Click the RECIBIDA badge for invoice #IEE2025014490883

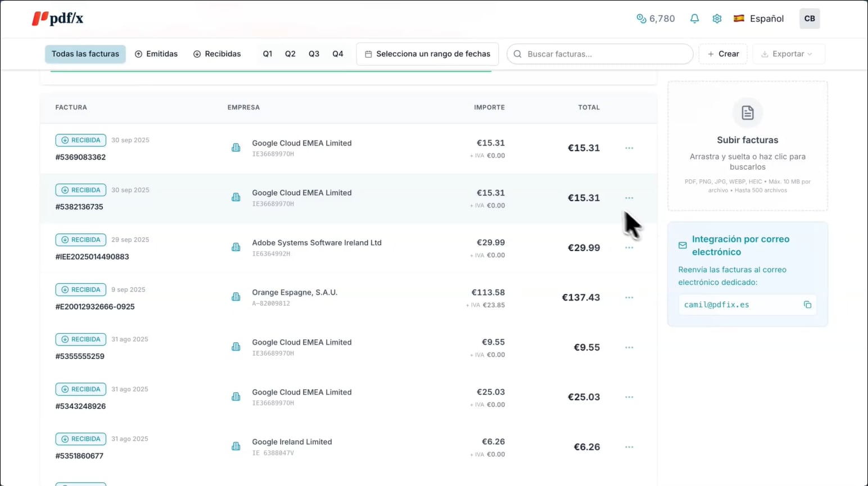tap(81, 240)
